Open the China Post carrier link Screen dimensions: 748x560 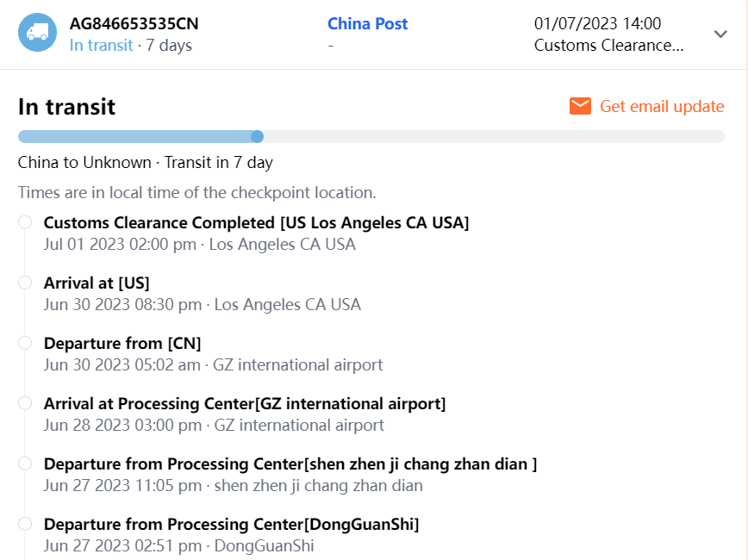pyautogui.click(x=367, y=24)
